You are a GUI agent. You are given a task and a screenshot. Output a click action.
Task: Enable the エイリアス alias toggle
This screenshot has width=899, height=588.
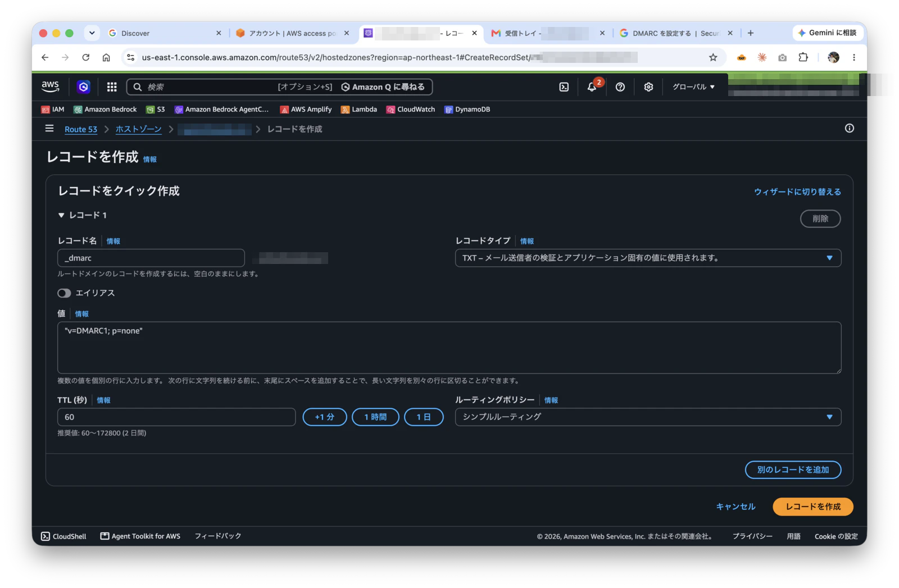click(64, 293)
